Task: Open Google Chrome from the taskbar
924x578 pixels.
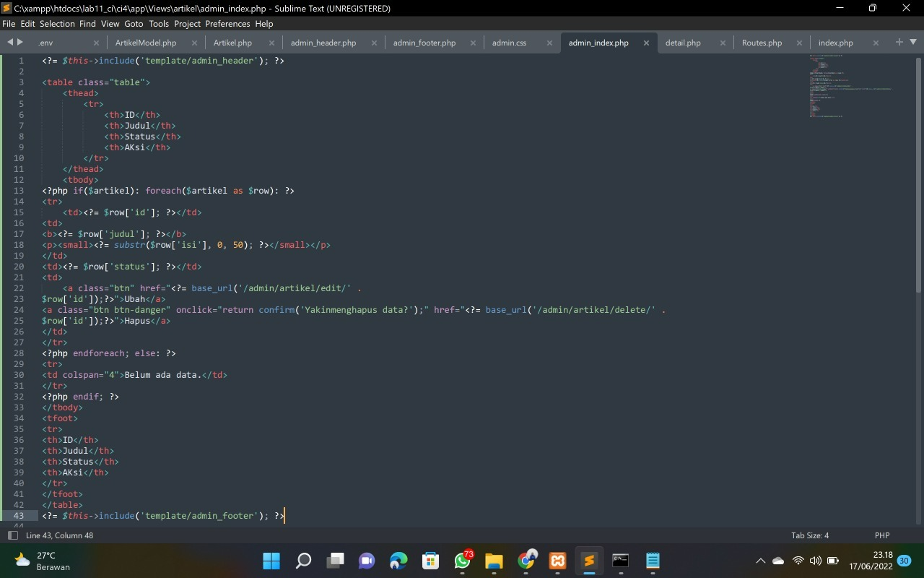Action: [525, 561]
